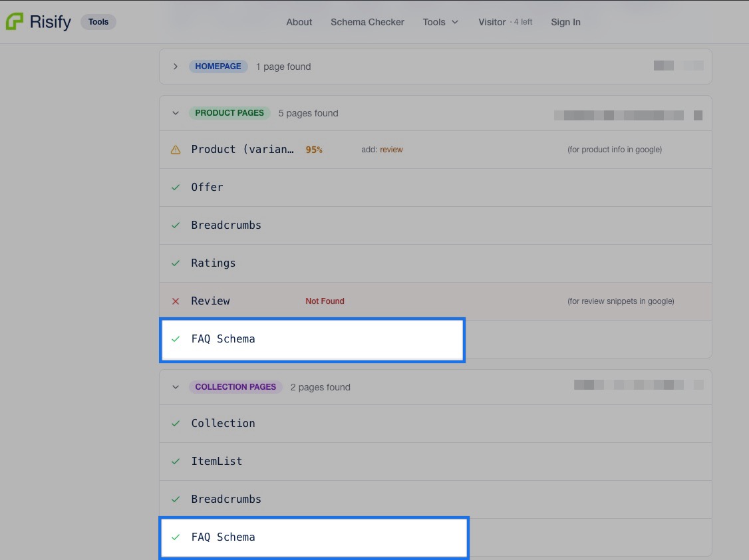Image resolution: width=749 pixels, height=560 pixels.
Task: Click the check beside FAQ Schema under Collection Pages
Action: click(176, 537)
